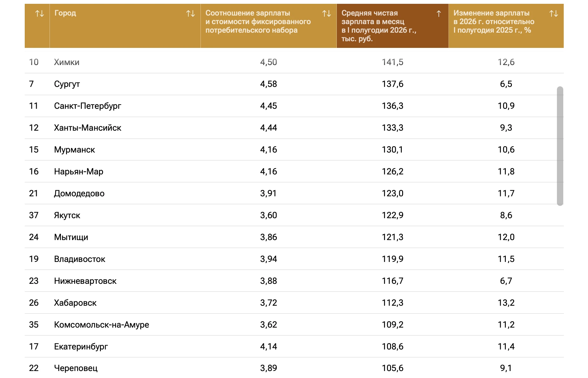Select the Нижневартовск city cell
Screen dimensions: 588x378
[85, 281]
